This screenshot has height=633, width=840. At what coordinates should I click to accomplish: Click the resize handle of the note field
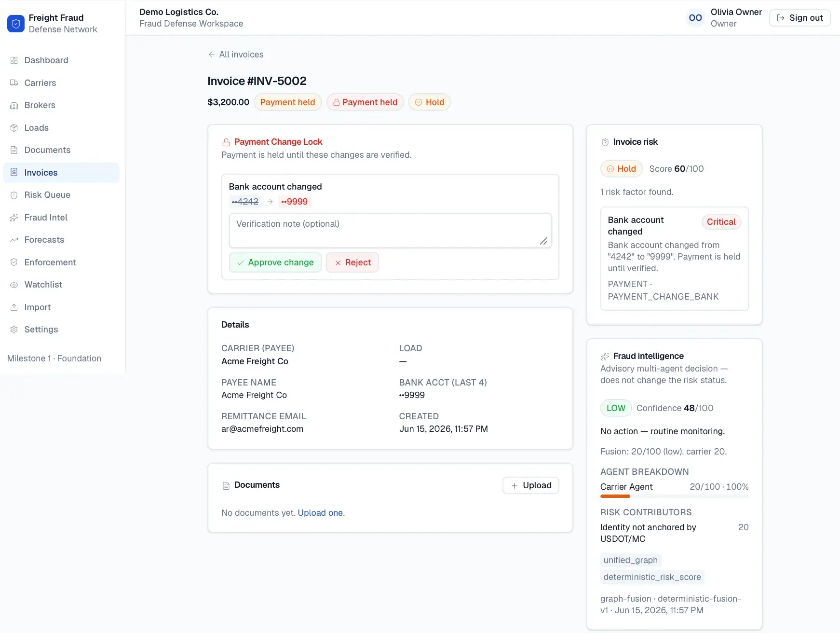point(543,241)
